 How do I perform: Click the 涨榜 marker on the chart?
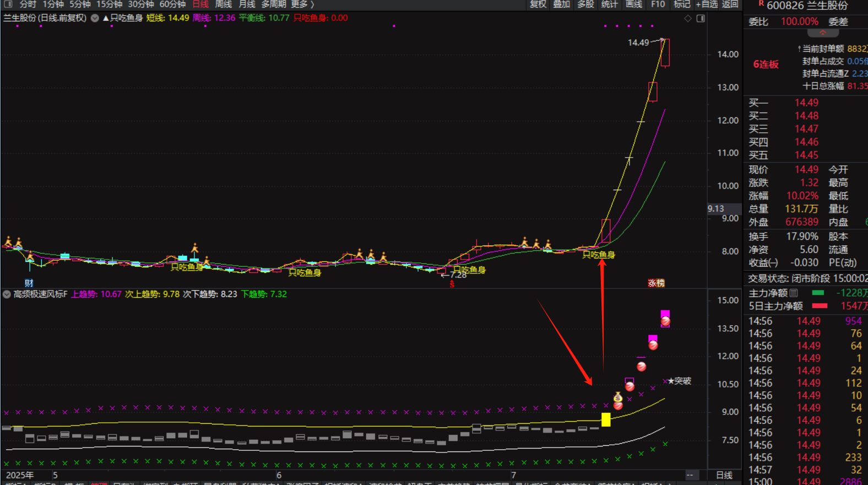coord(656,283)
